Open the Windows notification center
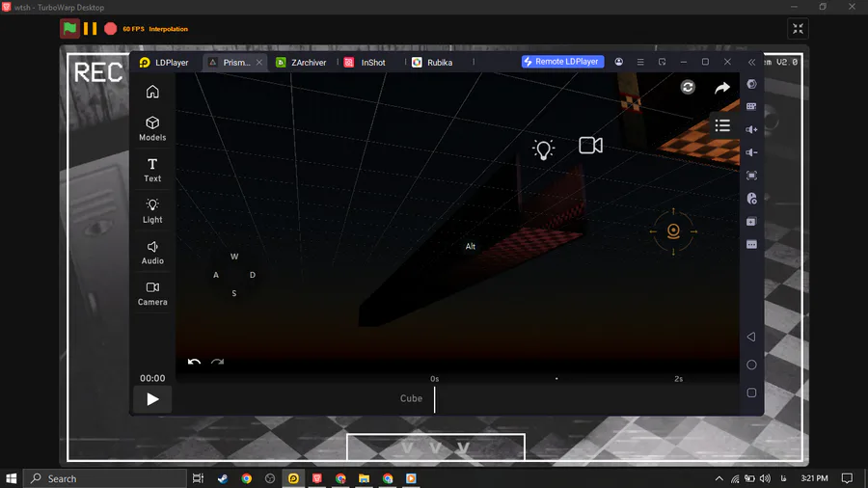Image resolution: width=868 pixels, height=488 pixels. point(847,478)
